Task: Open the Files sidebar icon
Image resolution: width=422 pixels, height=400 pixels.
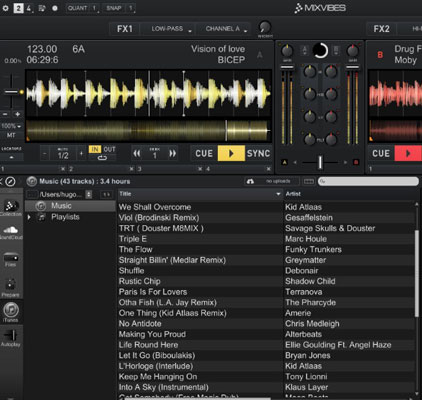Action: tap(11, 259)
